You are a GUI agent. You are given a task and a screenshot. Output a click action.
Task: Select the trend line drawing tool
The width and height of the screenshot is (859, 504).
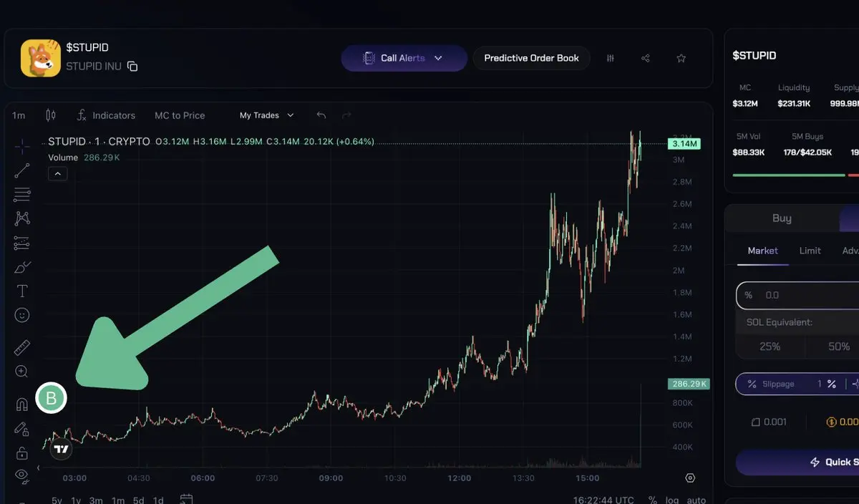[x=22, y=170]
